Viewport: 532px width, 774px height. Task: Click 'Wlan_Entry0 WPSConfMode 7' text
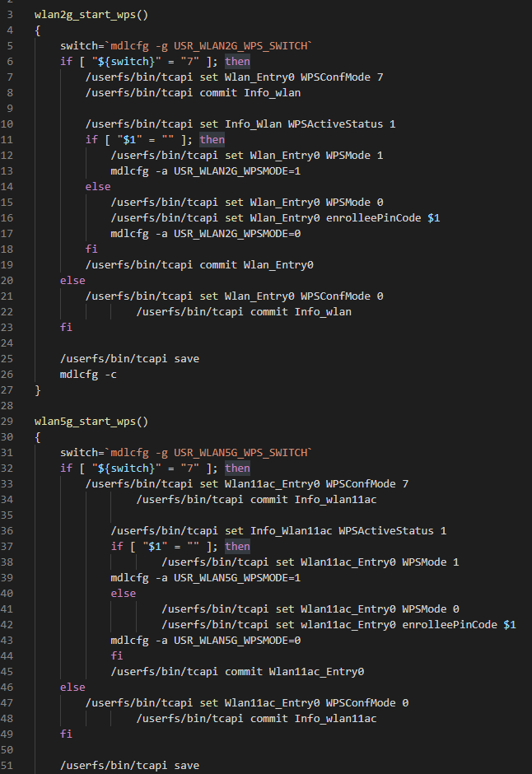[304, 77]
